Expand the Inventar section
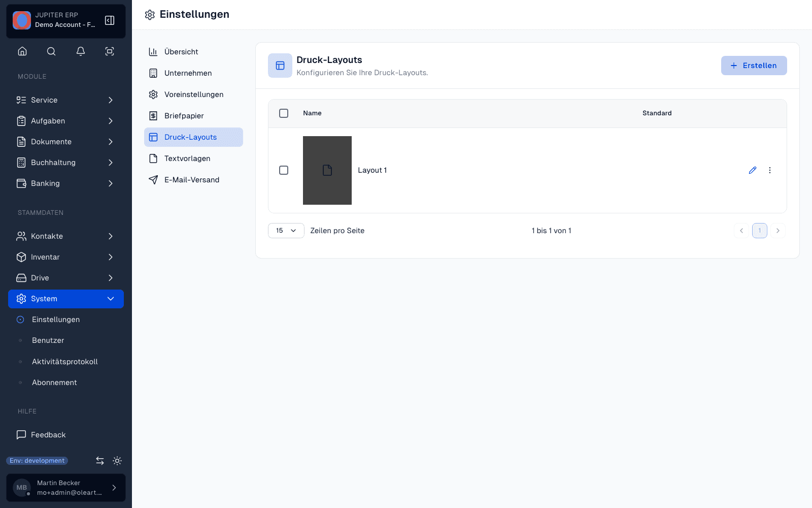Viewport: 812px width, 508px height. (x=66, y=257)
